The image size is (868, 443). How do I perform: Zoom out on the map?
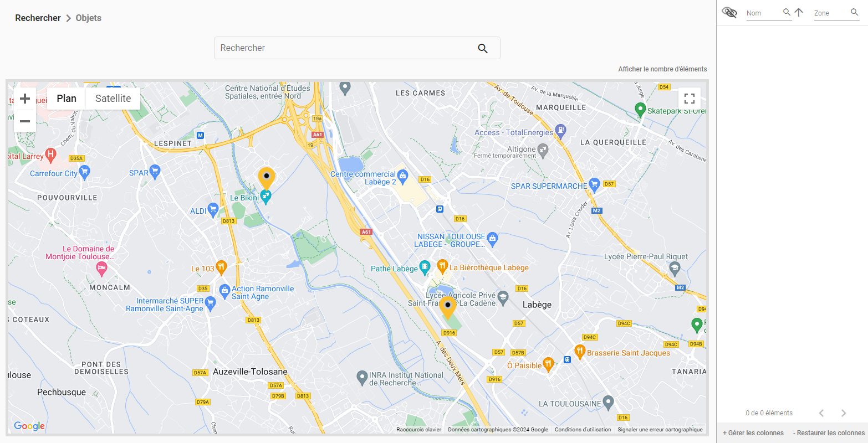[x=25, y=121]
